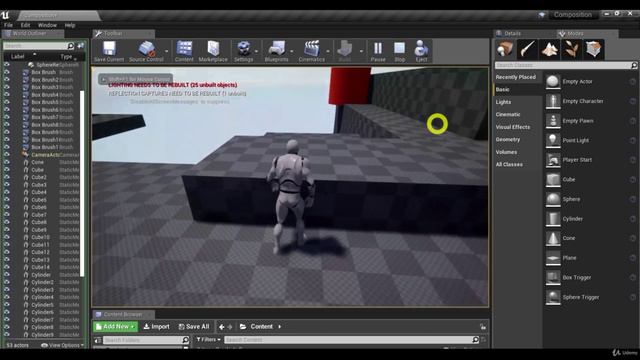Click the Content Browser lock icon
The image size is (640, 360).
click(483, 327)
